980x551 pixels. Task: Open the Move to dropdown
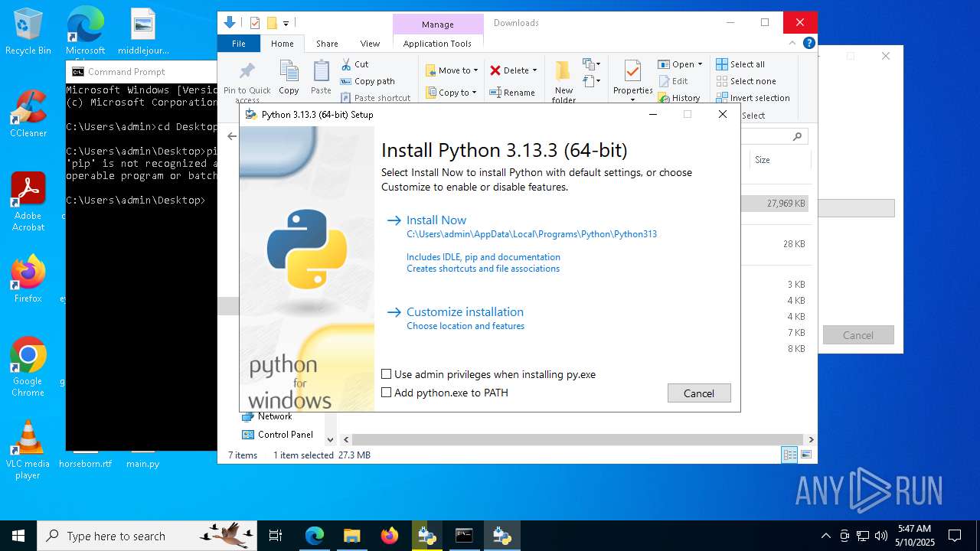452,70
